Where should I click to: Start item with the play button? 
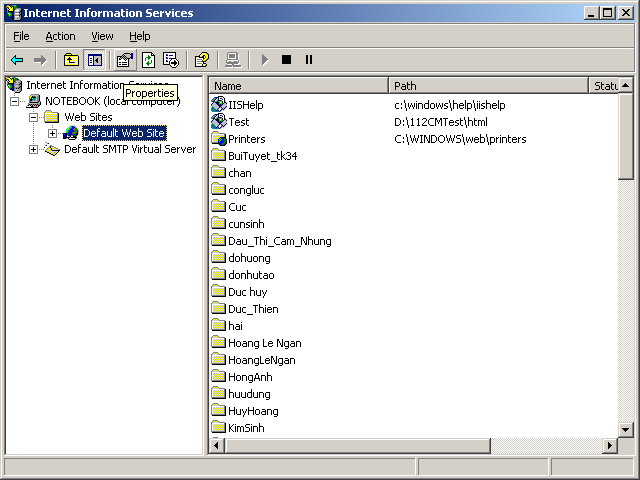coord(264,60)
